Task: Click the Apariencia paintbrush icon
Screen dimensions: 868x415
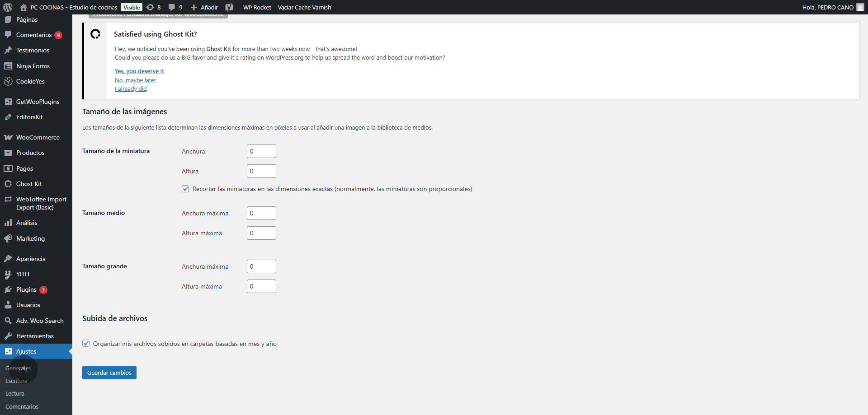Action: click(8, 259)
